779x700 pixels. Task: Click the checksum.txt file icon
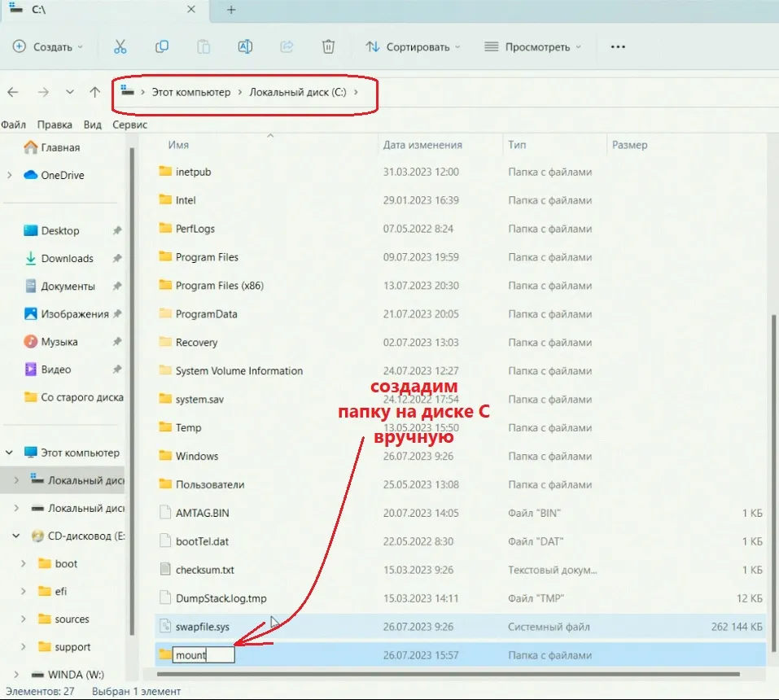(165, 569)
